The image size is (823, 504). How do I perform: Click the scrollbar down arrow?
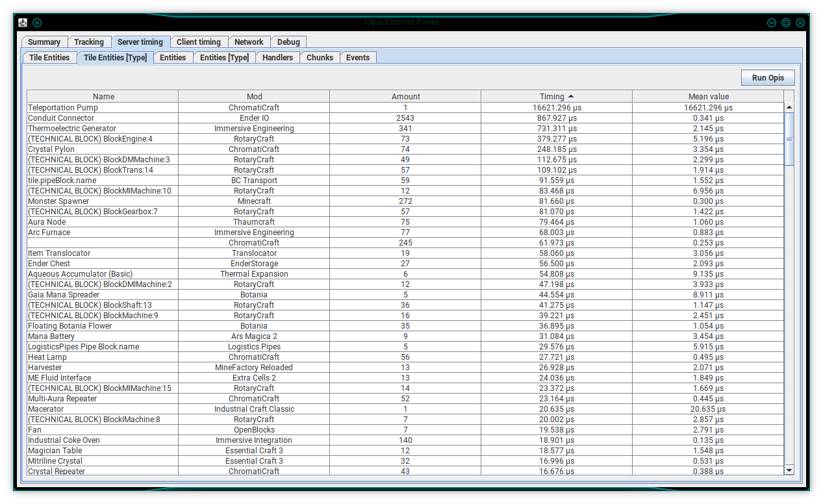pyautogui.click(x=789, y=470)
